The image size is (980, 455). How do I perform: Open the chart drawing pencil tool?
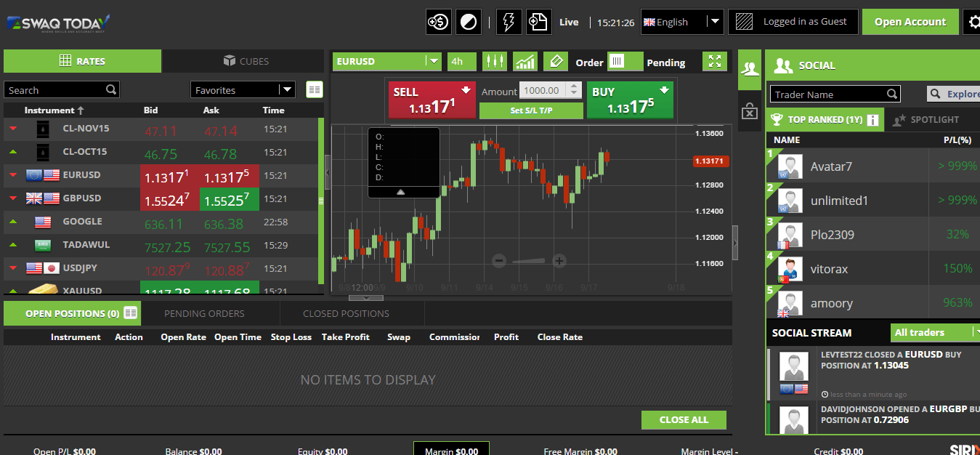click(555, 62)
